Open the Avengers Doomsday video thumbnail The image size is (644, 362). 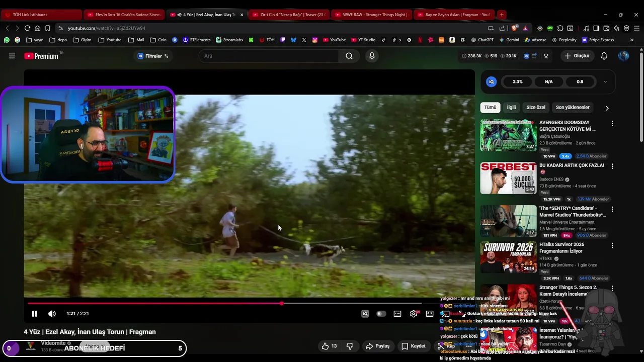pos(508,135)
